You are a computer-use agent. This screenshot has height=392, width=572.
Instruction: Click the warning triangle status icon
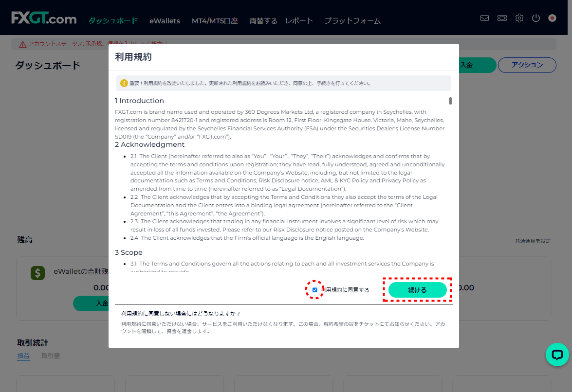tap(22, 44)
